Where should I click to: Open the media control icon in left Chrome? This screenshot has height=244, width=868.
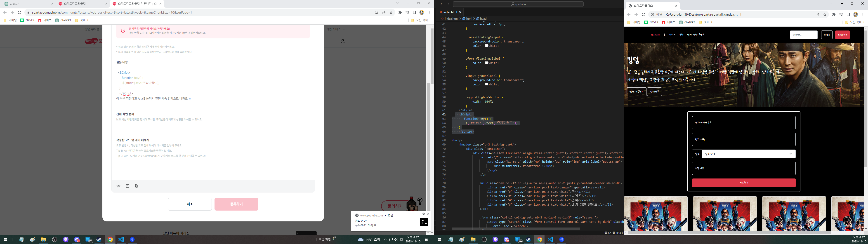coord(407,12)
